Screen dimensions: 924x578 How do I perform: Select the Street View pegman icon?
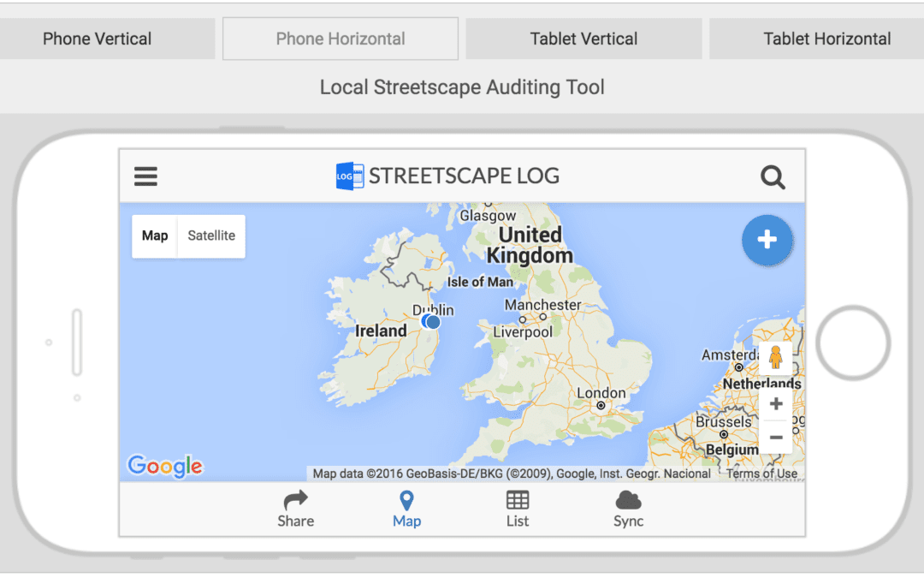point(775,357)
